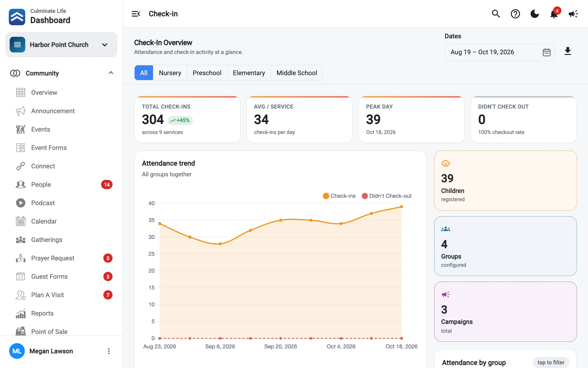The height and width of the screenshot is (368, 588).
Task: Open notifications bell with 4 badge
Action: [x=554, y=13]
